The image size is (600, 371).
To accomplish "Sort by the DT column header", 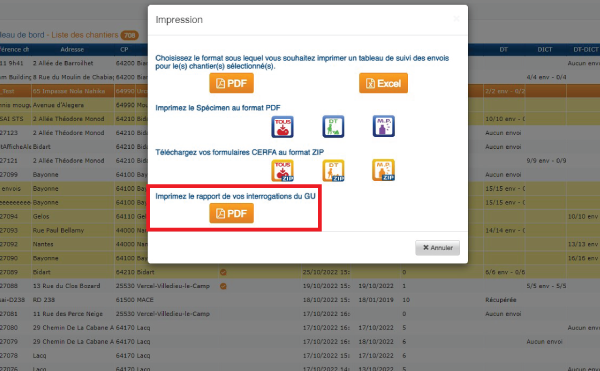I will [x=504, y=49].
